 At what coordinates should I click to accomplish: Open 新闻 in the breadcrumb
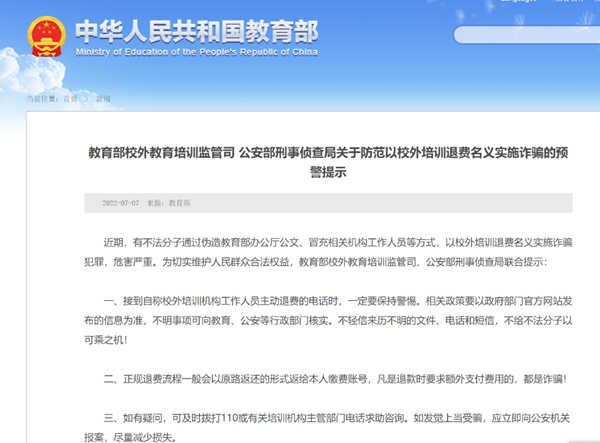coord(103,99)
